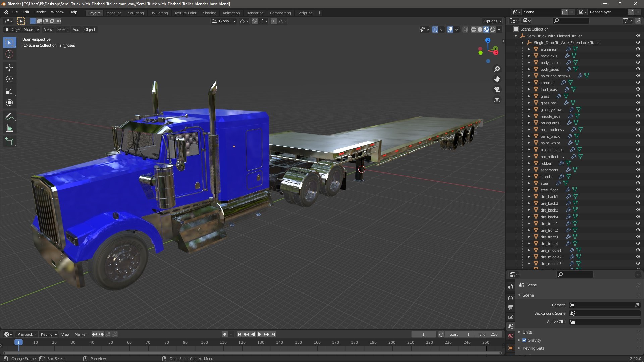The height and width of the screenshot is (362, 644).
Task: Switch to wireframe viewport shading
Action: [474, 29]
